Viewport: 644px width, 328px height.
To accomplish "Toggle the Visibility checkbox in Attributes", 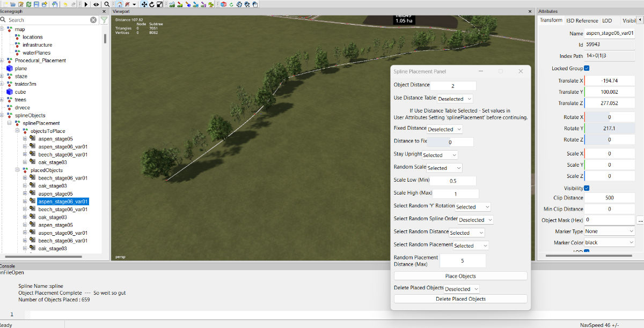I will [587, 188].
